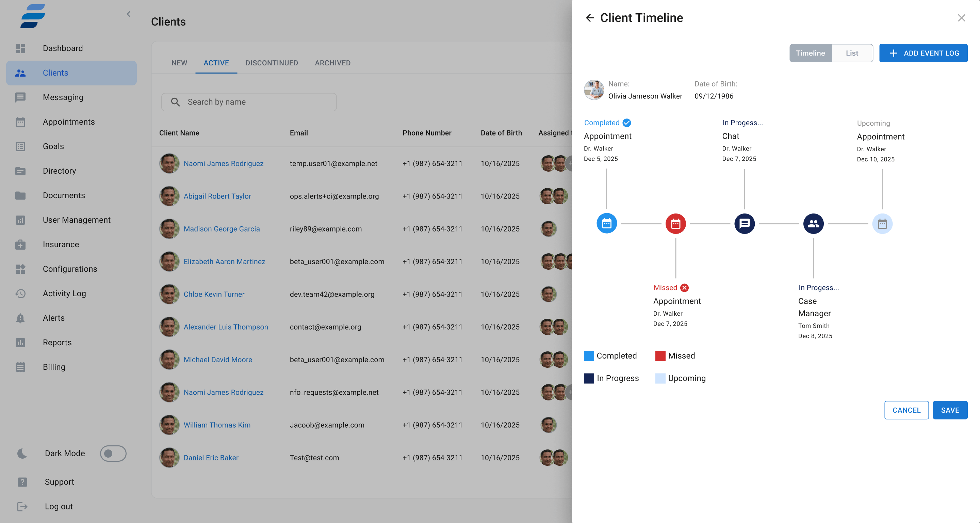The image size is (980, 523).
Task: Click the Search by name field
Action: tap(249, 102)
